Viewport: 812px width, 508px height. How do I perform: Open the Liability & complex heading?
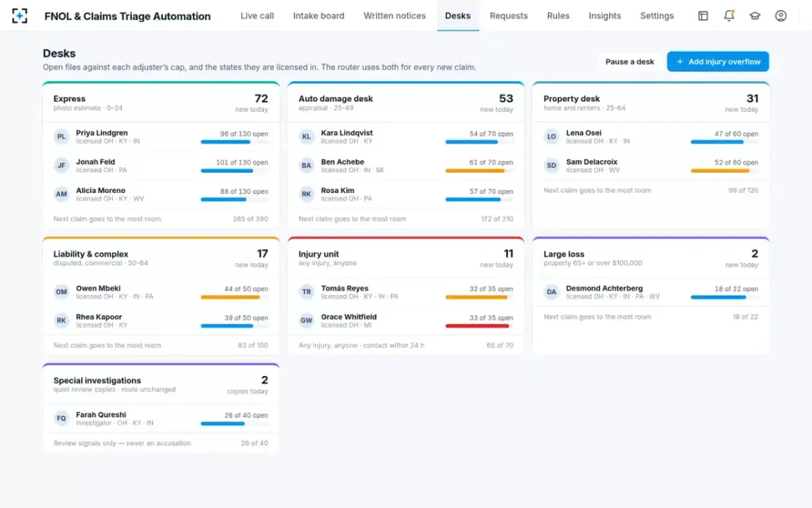click(91, 254)
